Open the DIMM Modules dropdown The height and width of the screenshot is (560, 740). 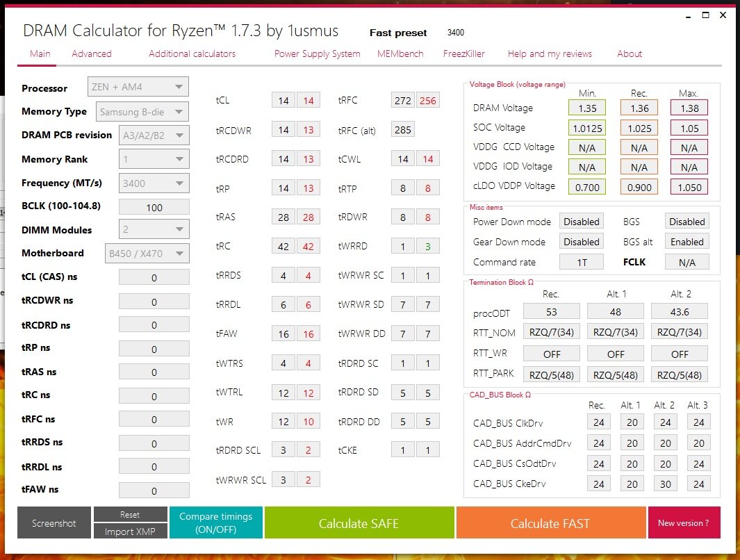(154, 229)
